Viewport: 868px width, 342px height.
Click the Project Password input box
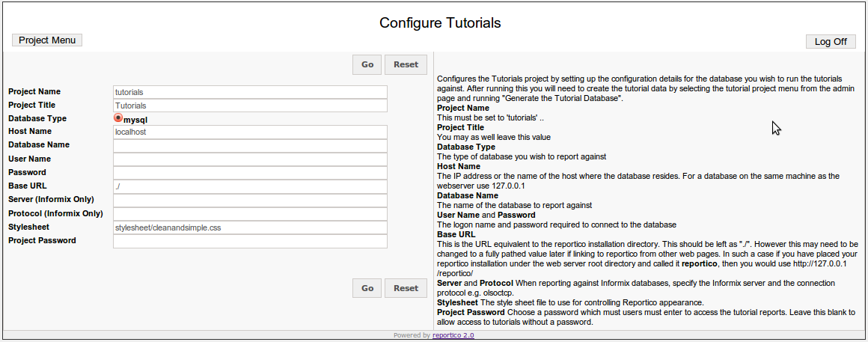click(x=250, y=241)
